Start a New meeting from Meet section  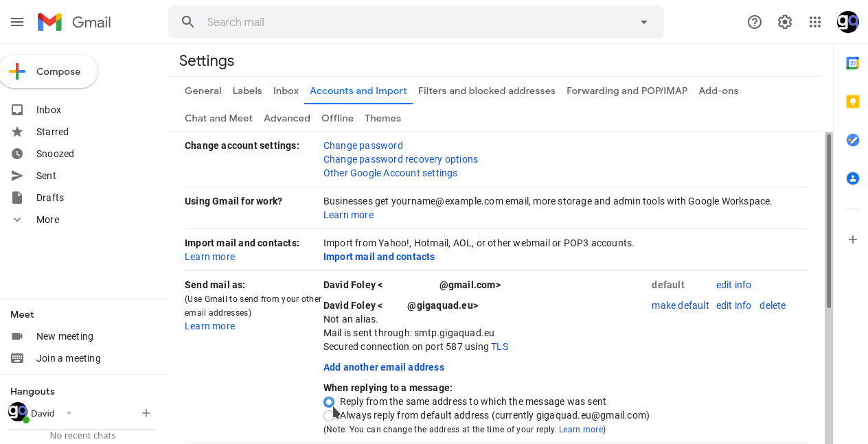pyautogui.click(x=65, y=336)
